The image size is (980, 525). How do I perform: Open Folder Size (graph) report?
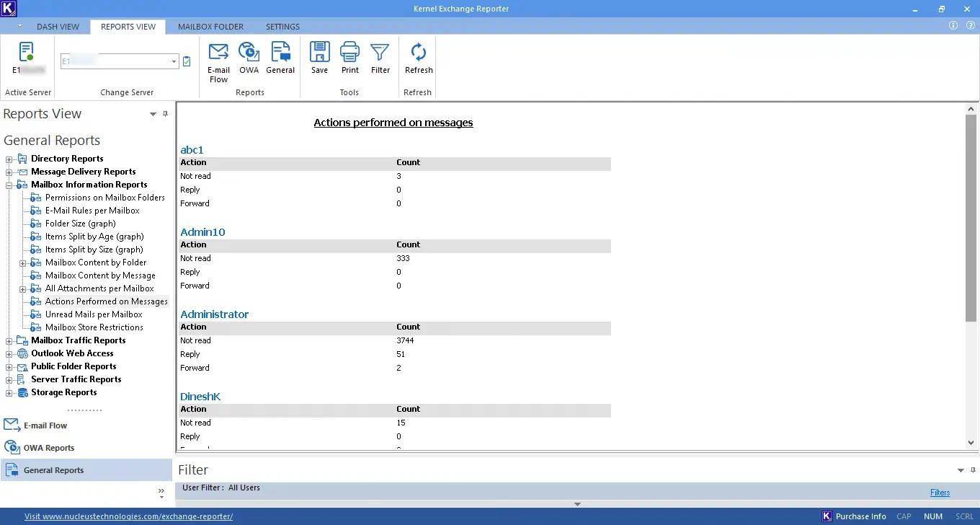coord(80,224)
